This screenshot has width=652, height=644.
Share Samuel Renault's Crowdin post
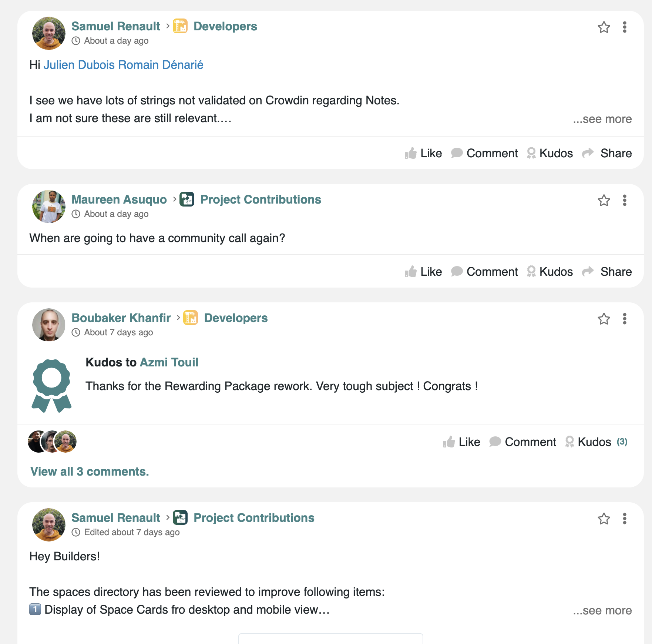tap(607, 153)
